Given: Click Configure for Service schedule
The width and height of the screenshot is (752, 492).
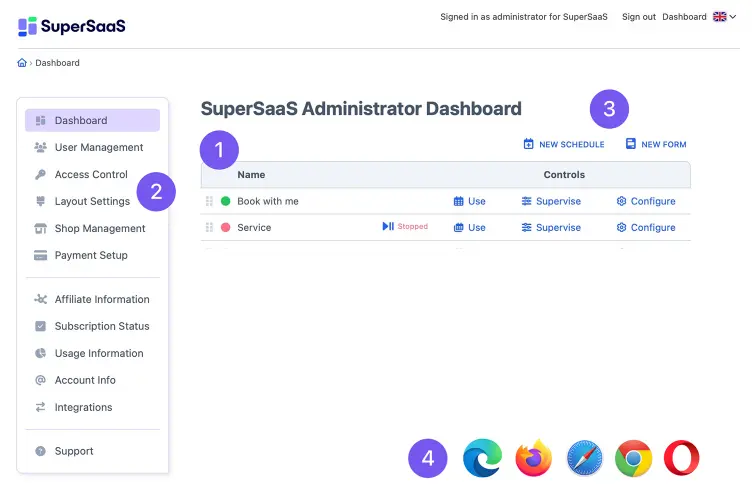Looking at the screenshot, I should [646, 228].
